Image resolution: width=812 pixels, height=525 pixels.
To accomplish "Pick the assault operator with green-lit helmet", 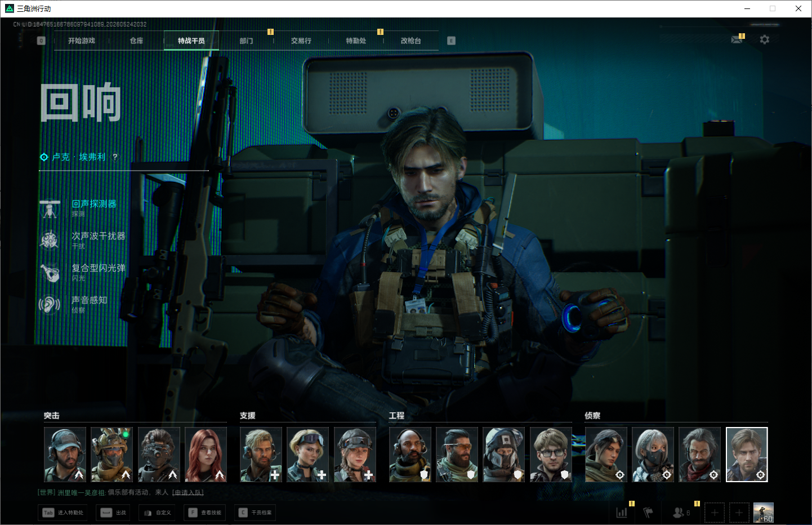I will [112, 455].
